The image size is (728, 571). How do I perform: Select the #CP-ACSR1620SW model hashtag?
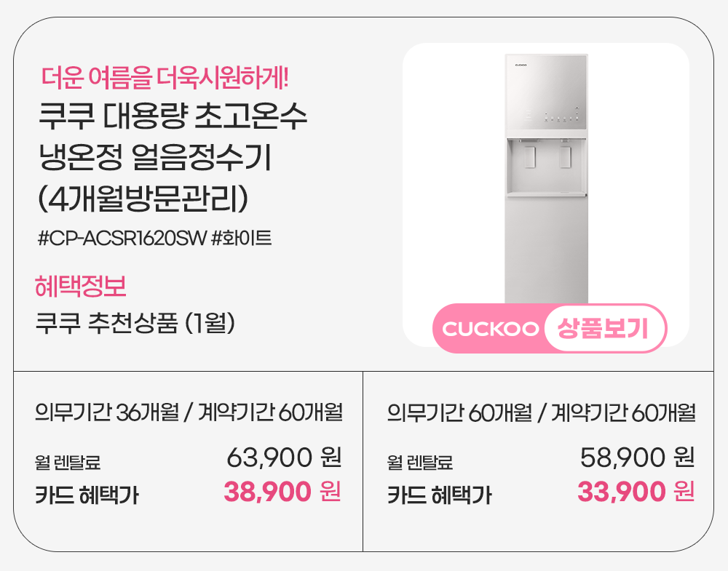(x=121, y=238)
